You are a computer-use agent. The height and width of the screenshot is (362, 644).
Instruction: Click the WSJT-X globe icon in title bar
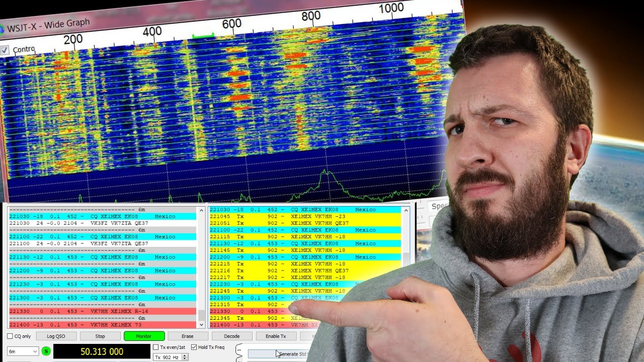2,29
